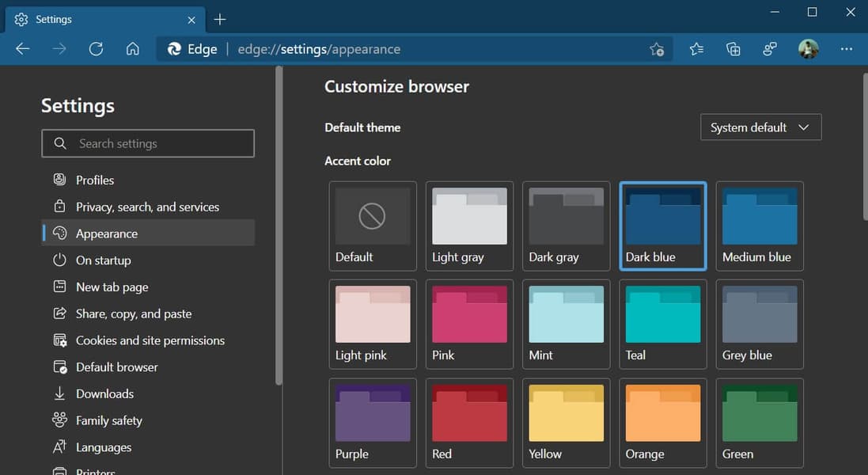Open the Downloads settings section

[x=104, y=393]
